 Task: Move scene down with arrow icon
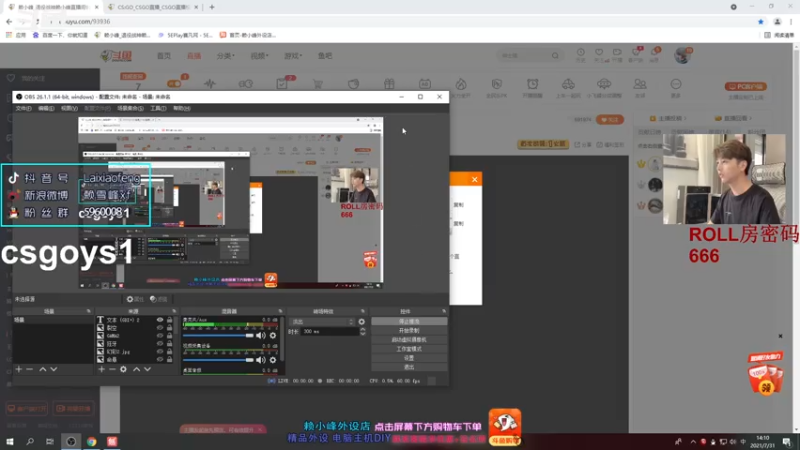coord(54,369)
